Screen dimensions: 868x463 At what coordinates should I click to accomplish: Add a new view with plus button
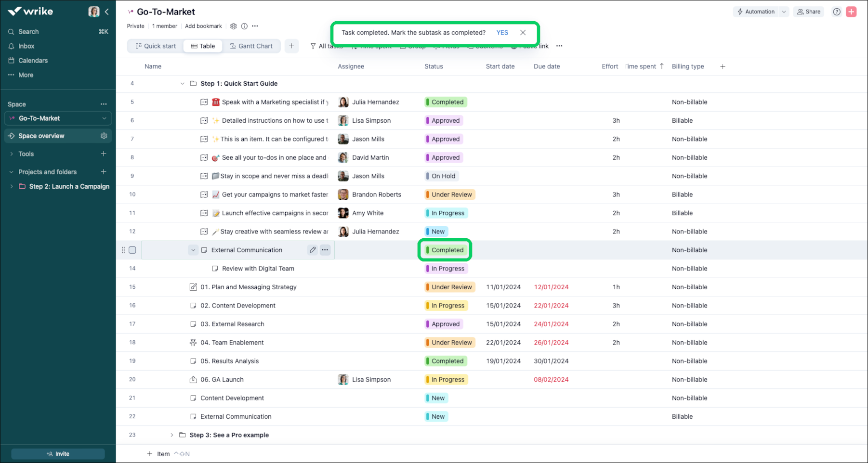coord(291,46)
